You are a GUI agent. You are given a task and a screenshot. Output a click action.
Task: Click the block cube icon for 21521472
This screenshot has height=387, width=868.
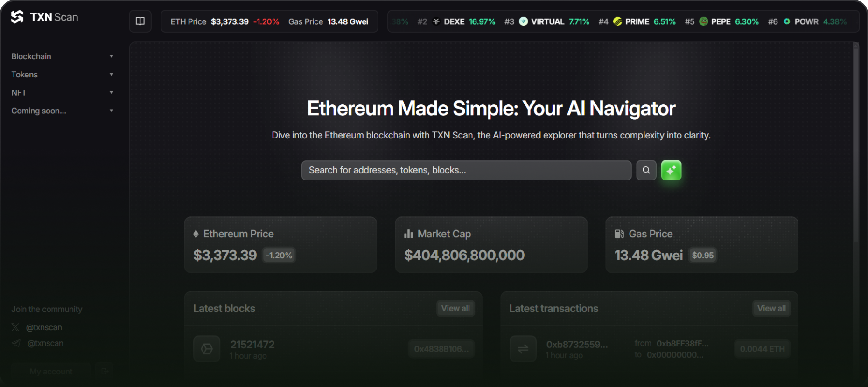point(207,349)
